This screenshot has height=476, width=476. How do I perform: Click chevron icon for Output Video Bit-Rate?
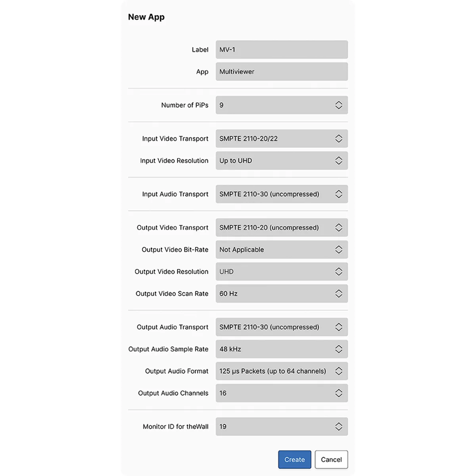pyautogui.click(x=338, y=250)
